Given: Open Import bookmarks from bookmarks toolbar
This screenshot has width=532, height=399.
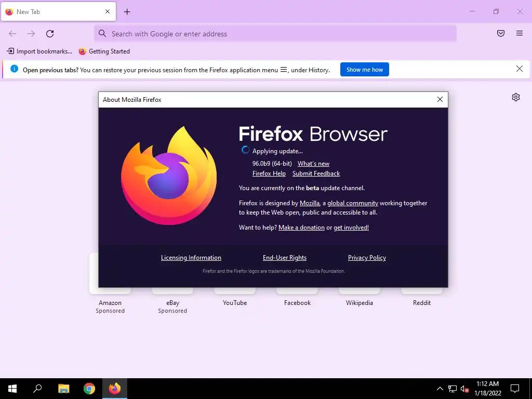Looking at the screenshot, I should pos(39,51).
